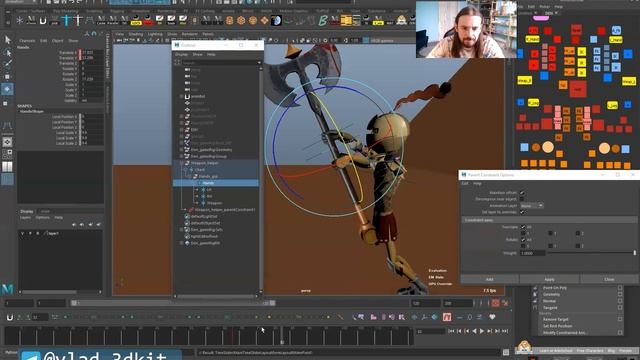Play the animation backwards
Image resolution: width=640 pixels, height=360 pixels.
coord(474,331)
